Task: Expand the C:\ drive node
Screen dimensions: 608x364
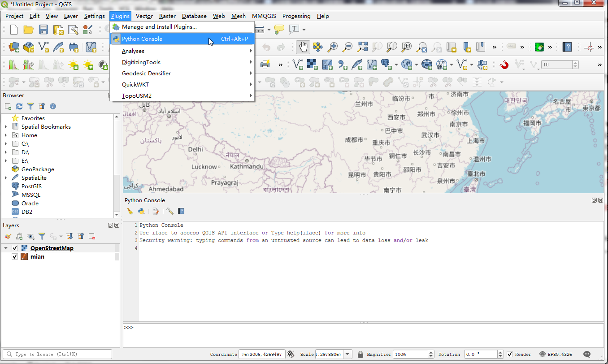Action: point(6,144)
